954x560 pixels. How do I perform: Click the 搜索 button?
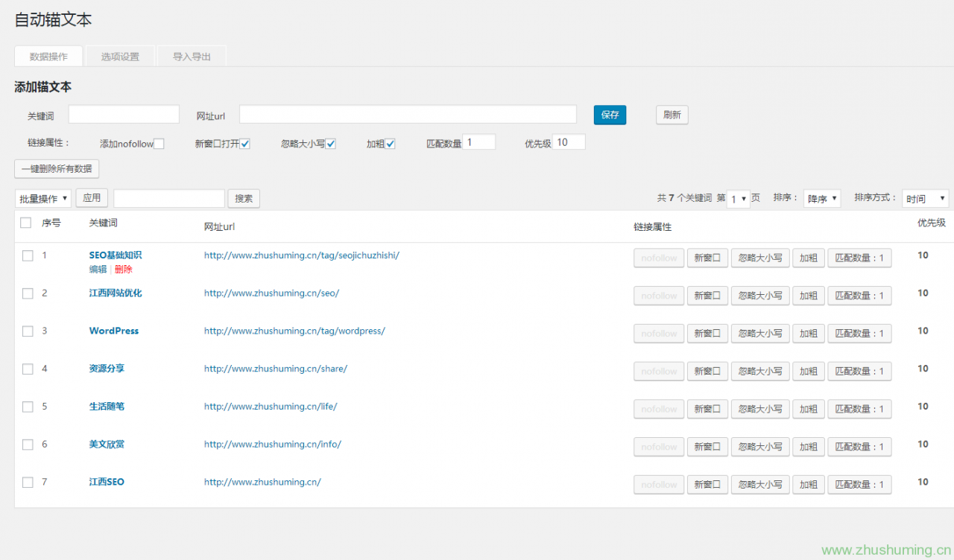244,198
